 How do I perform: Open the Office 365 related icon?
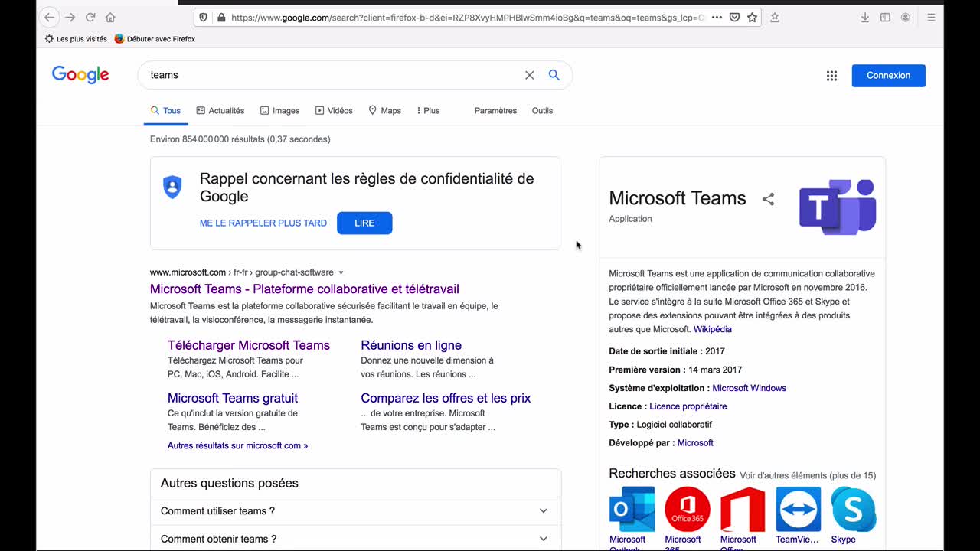pos(687,509)
